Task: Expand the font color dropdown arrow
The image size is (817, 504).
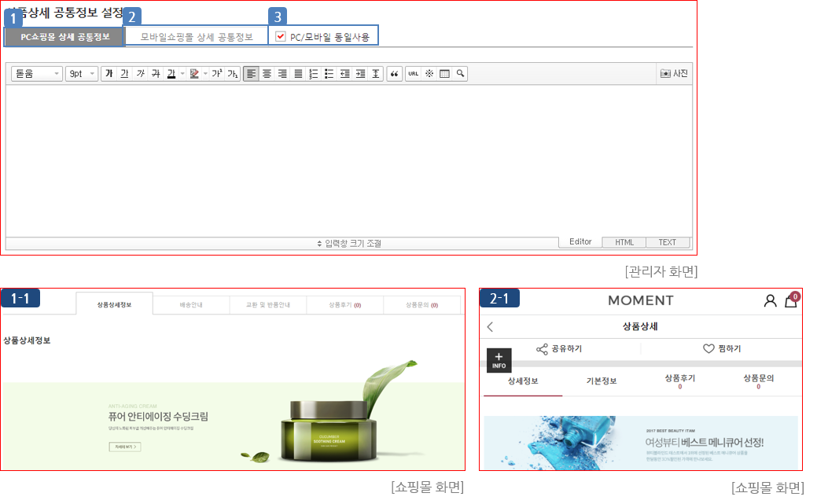Action: click(x=182, y=74)
